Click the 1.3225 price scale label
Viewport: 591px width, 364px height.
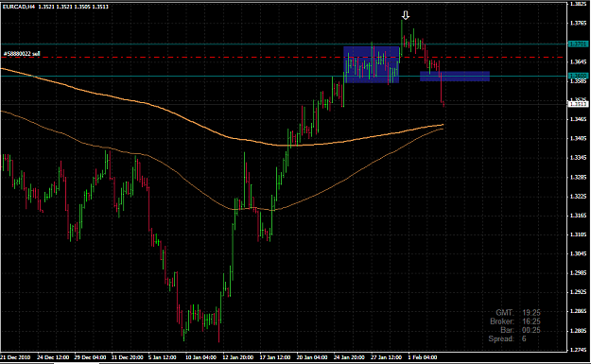tap(578, 196)
